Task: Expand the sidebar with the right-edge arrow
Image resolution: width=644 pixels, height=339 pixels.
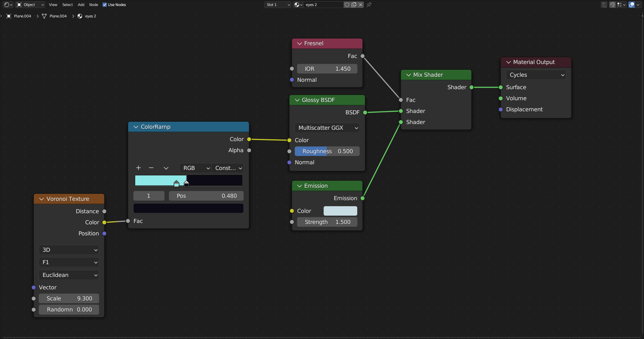Action: (642, 15)
